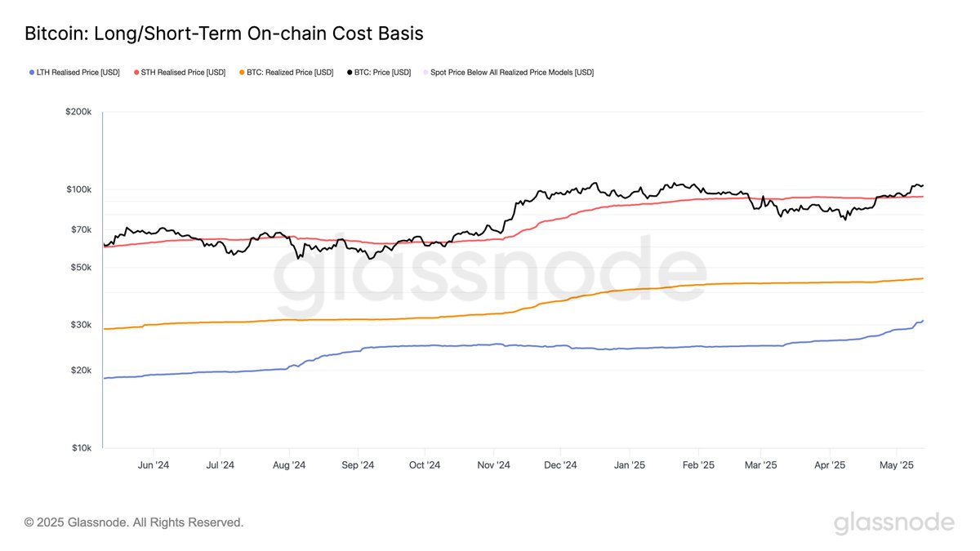Toggle the BTC: Realized Price [USD] series label
This screenshot has width=980, height=551.
coord(290,73)
